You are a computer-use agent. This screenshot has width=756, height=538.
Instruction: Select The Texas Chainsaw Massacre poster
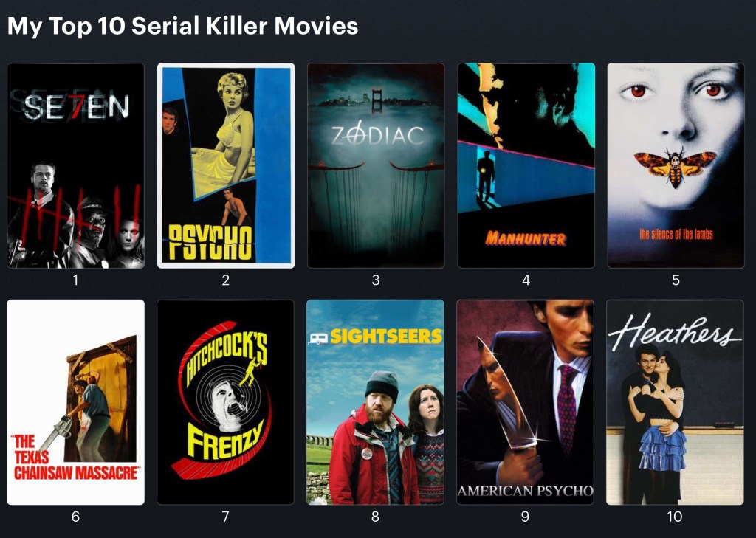coord(76,402)
